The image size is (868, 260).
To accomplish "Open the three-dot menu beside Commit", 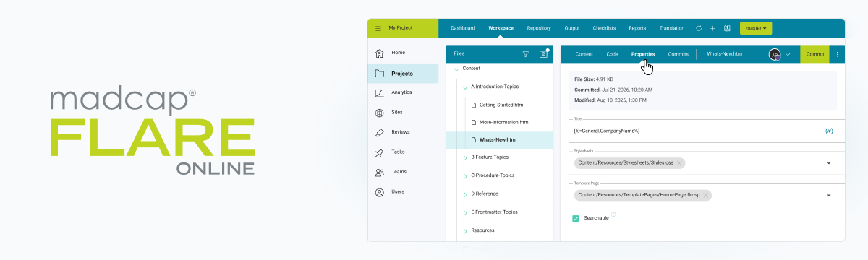I will pyautogui.click(x=838, y=54).
